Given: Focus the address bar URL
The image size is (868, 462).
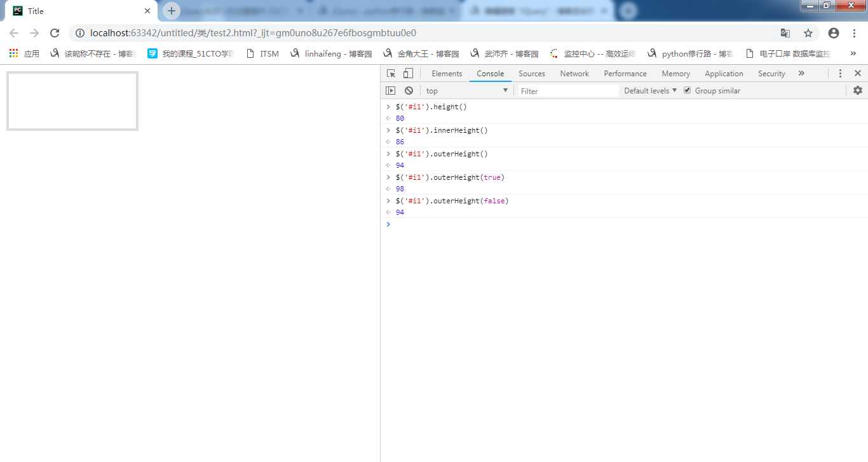Looking at the screenshot, I should click(x=253, y=33).
